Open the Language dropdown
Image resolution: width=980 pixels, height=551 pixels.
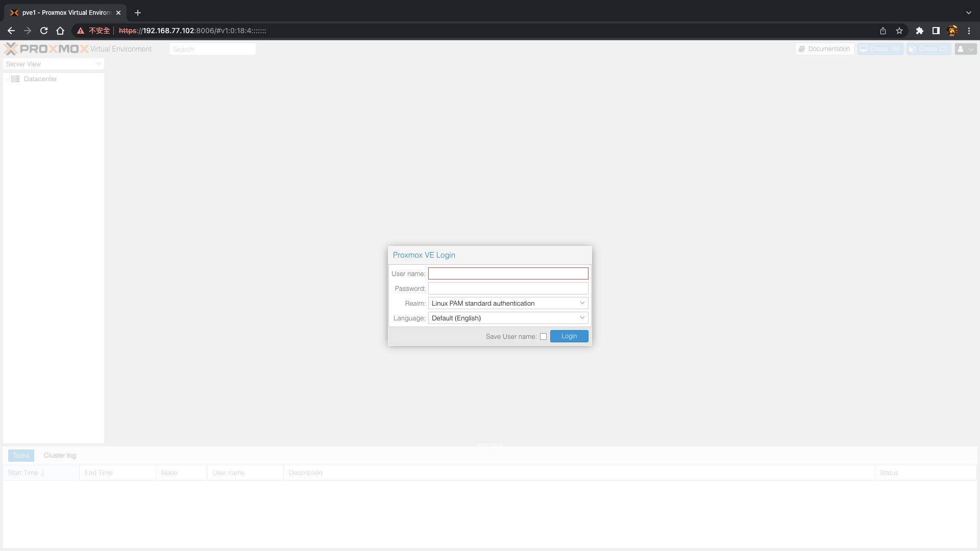pos(508,318)
